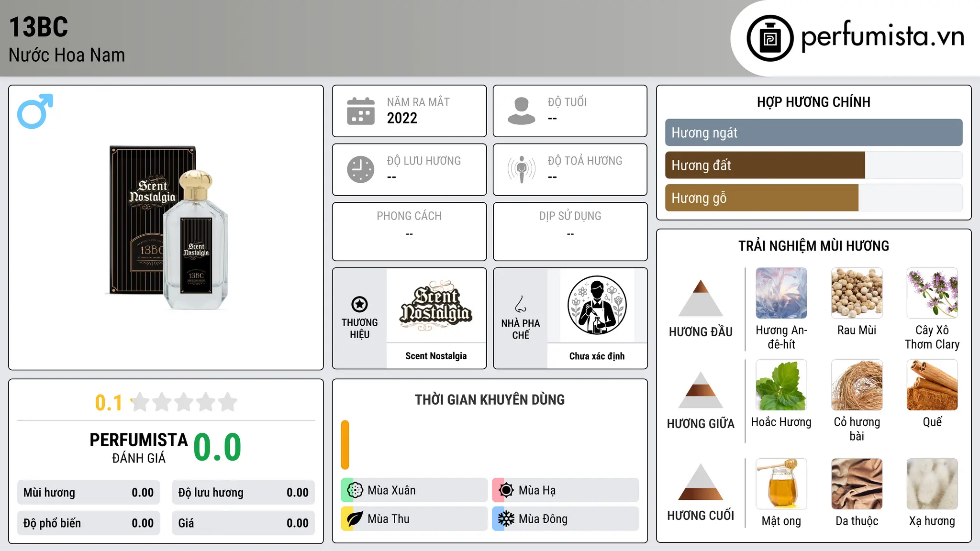The image size is (980, 551).
Task: Click the star badge icon above Thương hiệu
Action: pos(359,304)
